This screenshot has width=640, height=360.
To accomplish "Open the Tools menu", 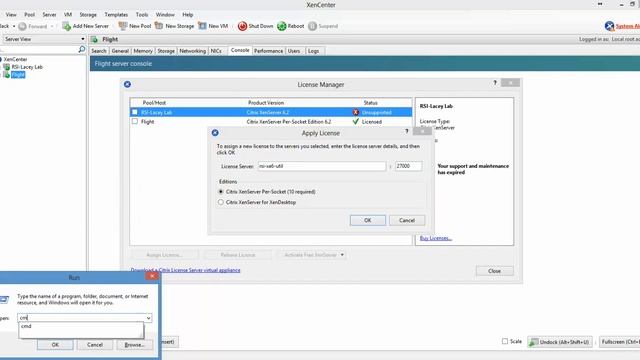I will coord(142,15).
